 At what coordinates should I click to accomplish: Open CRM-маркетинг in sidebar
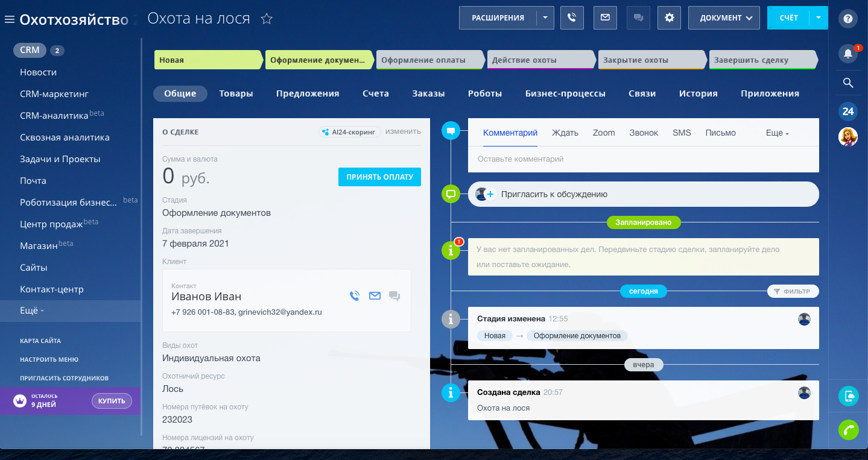[54, 94]
